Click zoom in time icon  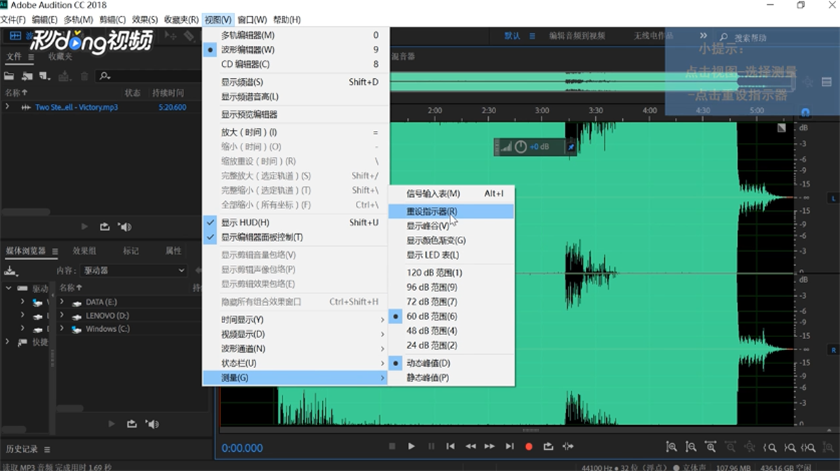pos(710,446)
